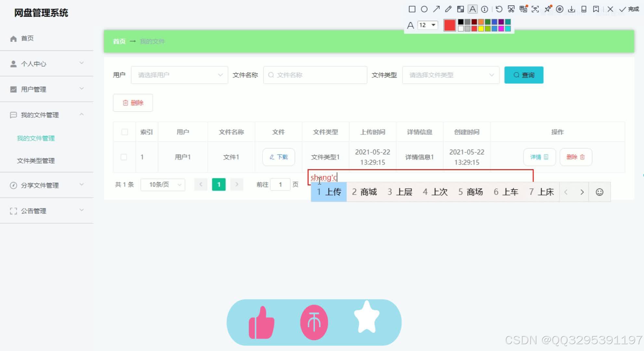Screen dimensions: 644x351
Task: Expand the 个人中心 sidebar menu
Action: click(x=47, y=64)
